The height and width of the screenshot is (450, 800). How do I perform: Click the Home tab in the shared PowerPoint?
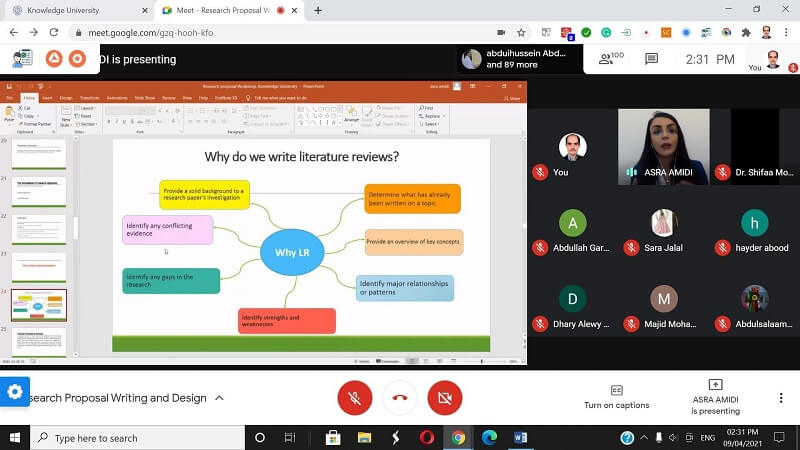click(29, 97)
